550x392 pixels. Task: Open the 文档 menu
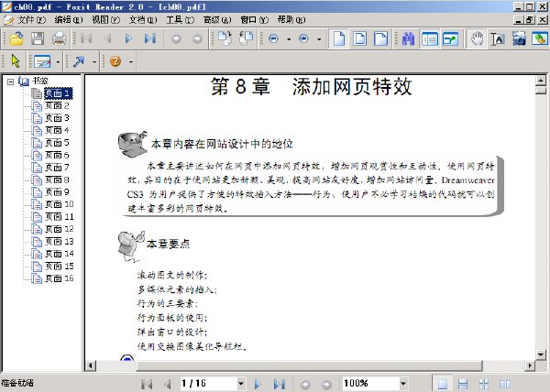coord(143,20)
